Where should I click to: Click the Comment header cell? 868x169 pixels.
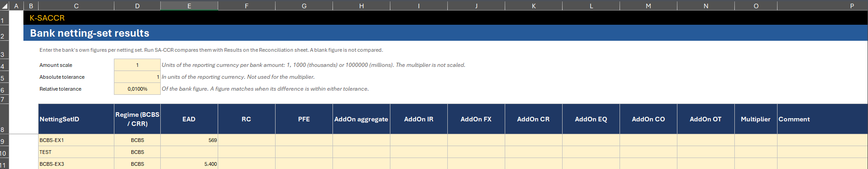point(823,119)
